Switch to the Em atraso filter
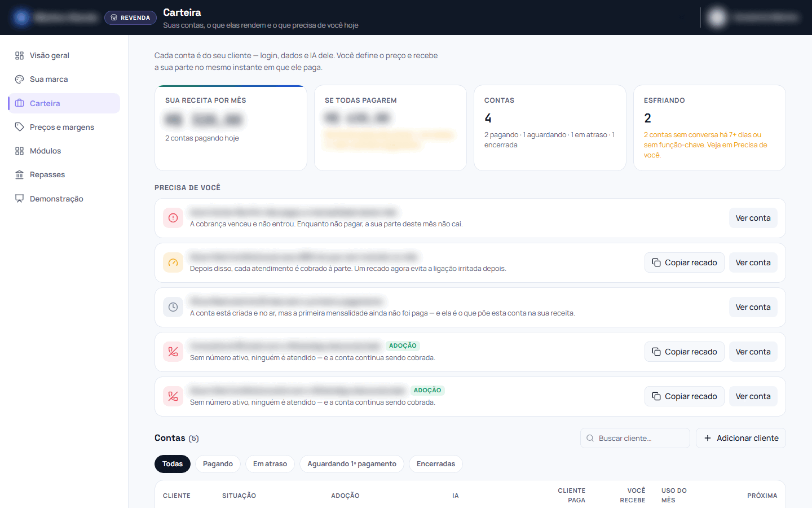Screen dimensions: 812x508 point(270,464)
